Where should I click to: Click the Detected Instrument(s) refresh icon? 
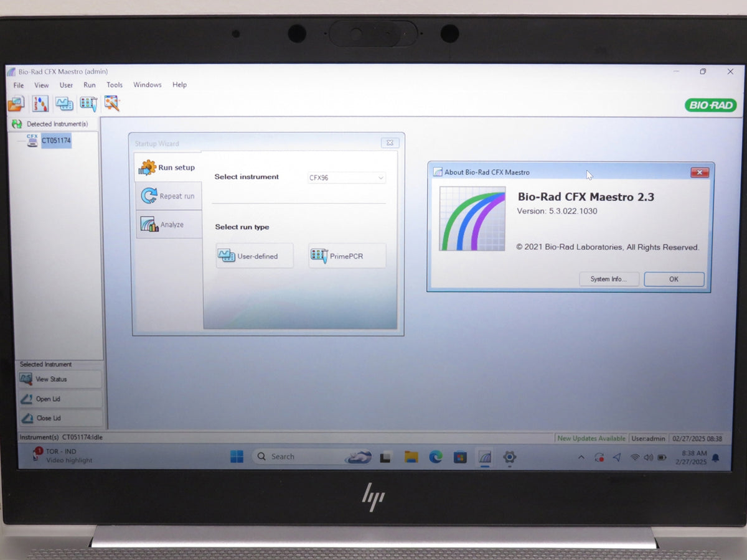17,124
